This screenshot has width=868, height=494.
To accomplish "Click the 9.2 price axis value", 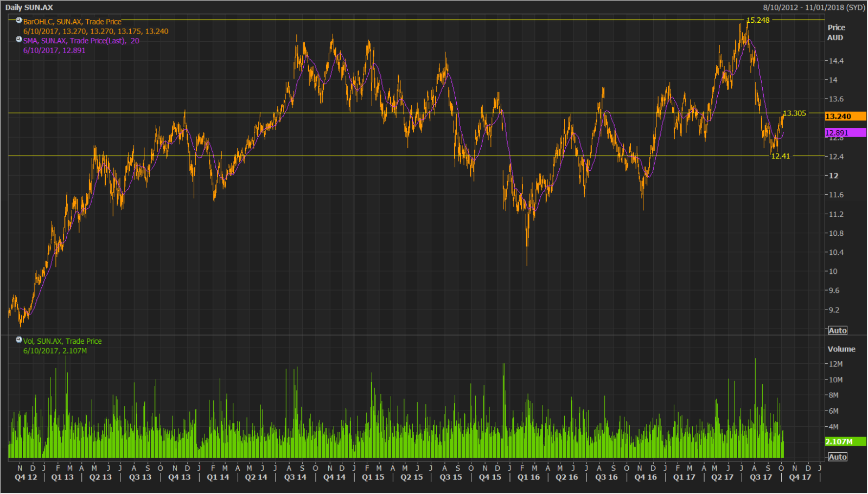I will [834, 310].
